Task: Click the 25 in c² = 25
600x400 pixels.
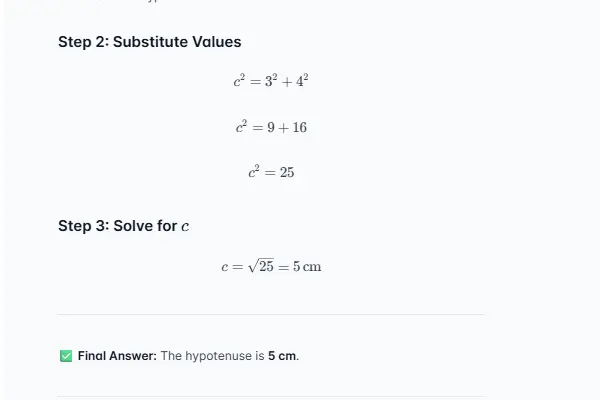Action: coord(286,173)
